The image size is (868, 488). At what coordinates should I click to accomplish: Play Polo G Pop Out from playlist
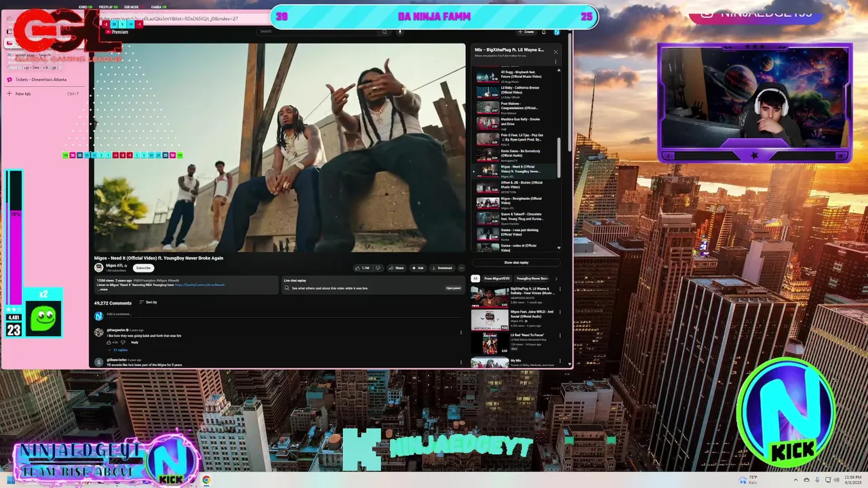click(517, 140)
